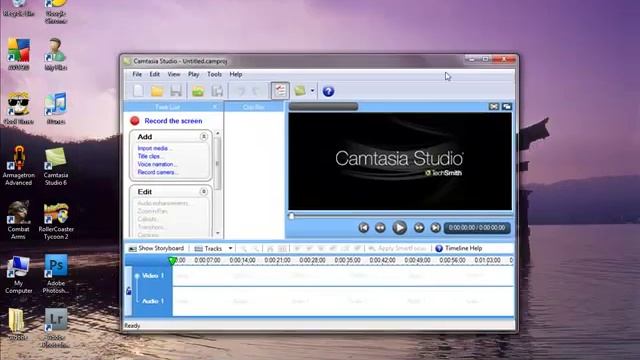Screen dimensions: 640x360
Task: Select the Audio 1 track label
Action: pos(153,301)
